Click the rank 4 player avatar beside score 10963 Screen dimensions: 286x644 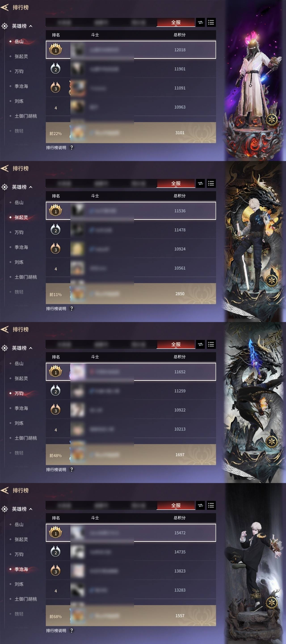click(x=78, y=107)
